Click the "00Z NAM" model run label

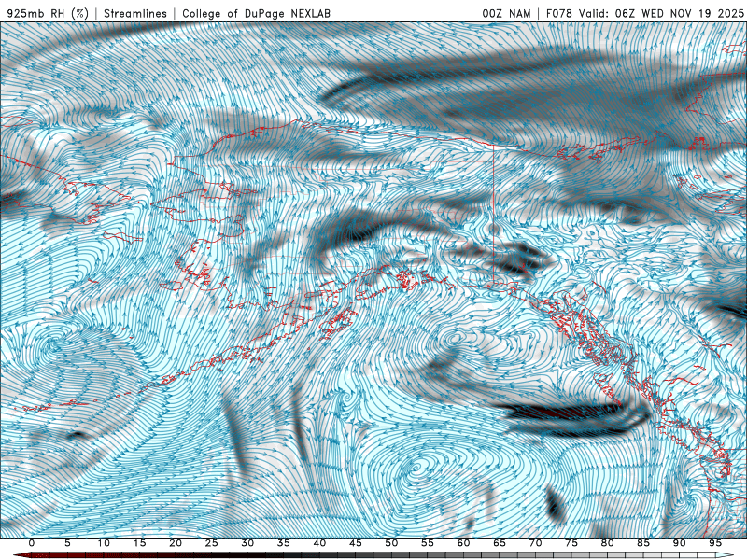[x=506, y=13]
